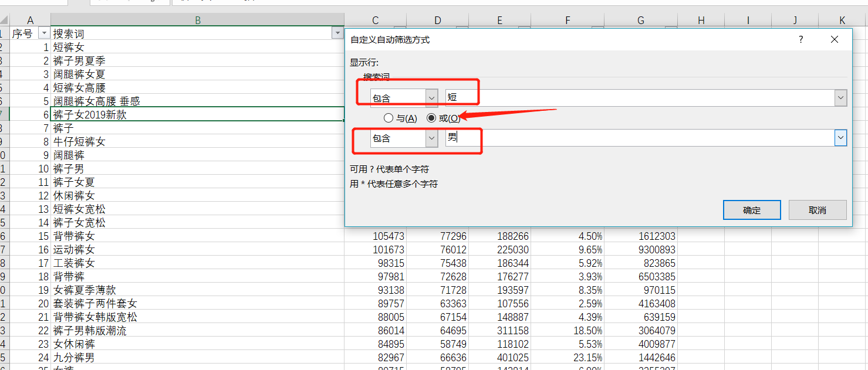Viewport: 868px width, 370px height.
Task: Select the cell 工装裤女
Action: tap(198, 263)
